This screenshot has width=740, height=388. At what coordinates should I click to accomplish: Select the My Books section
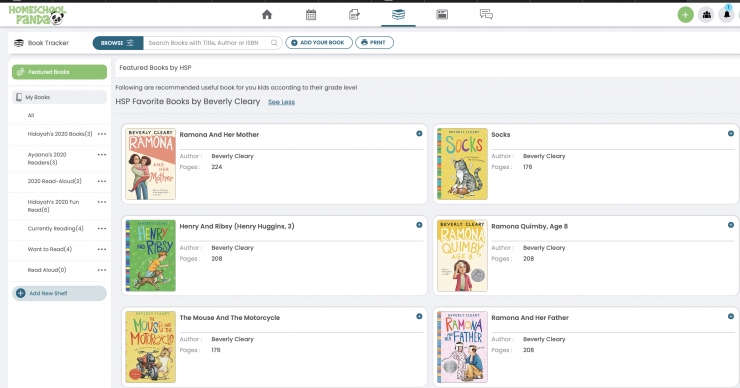pyautogui.click(x=59, y=97)
